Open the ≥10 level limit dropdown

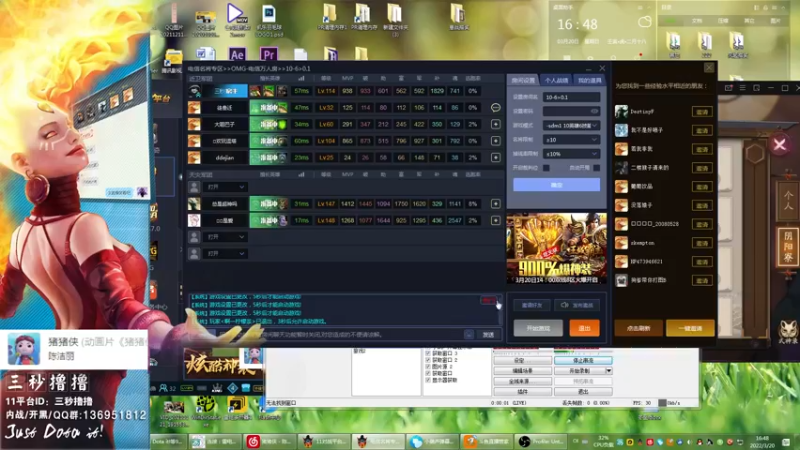(x=571, y=140)
